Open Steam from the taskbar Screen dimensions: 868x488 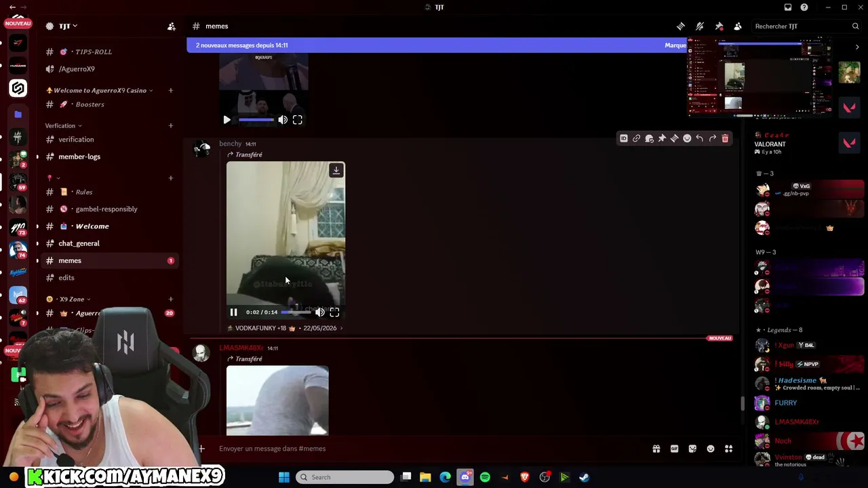click(584, 477)
